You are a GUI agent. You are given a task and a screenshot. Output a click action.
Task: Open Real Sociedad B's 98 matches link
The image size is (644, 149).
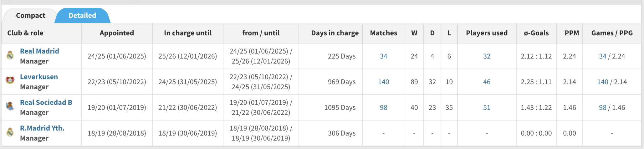383,108
